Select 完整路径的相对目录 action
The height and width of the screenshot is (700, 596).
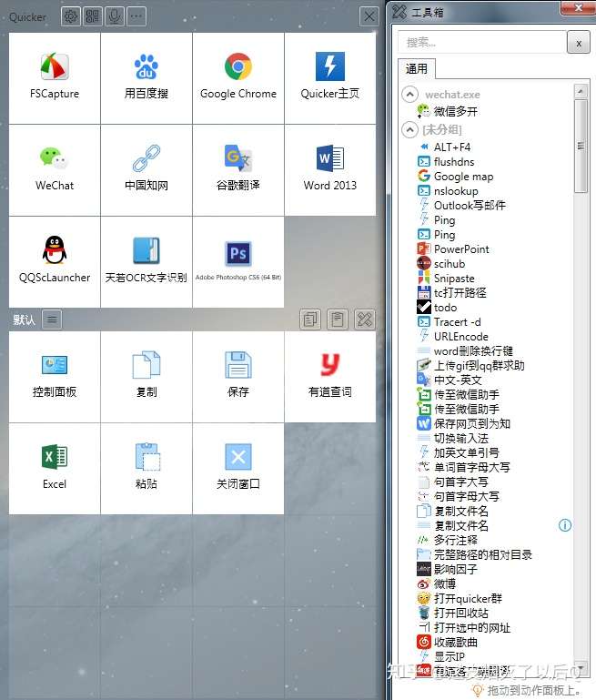coord(475,555)
